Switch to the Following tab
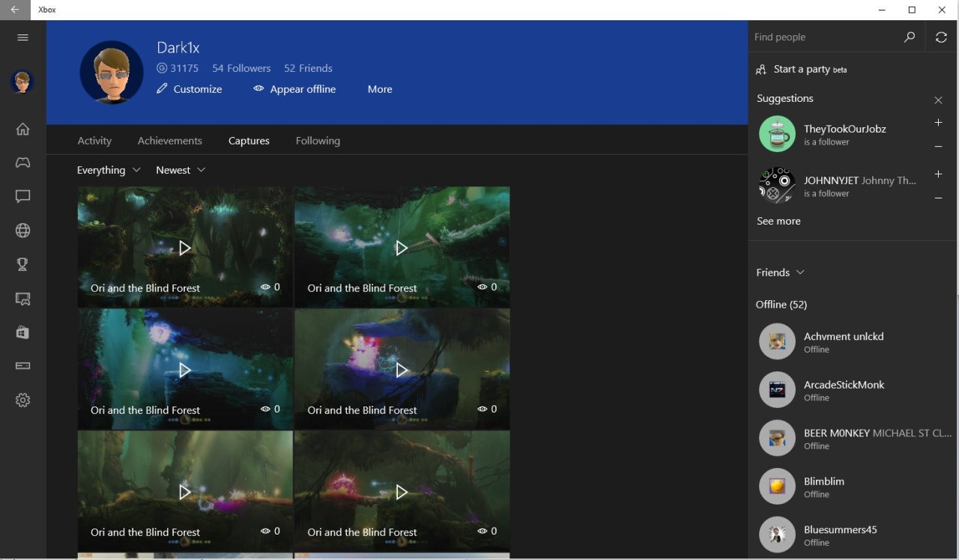Viewport: 959px width, 560px height. coord(318,141)
